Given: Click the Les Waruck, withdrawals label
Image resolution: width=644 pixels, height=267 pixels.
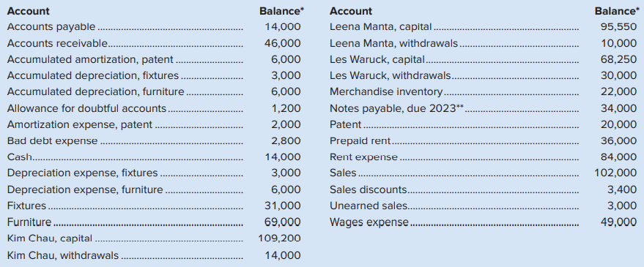Looking at the screenshot, I should tap(391, 75).
